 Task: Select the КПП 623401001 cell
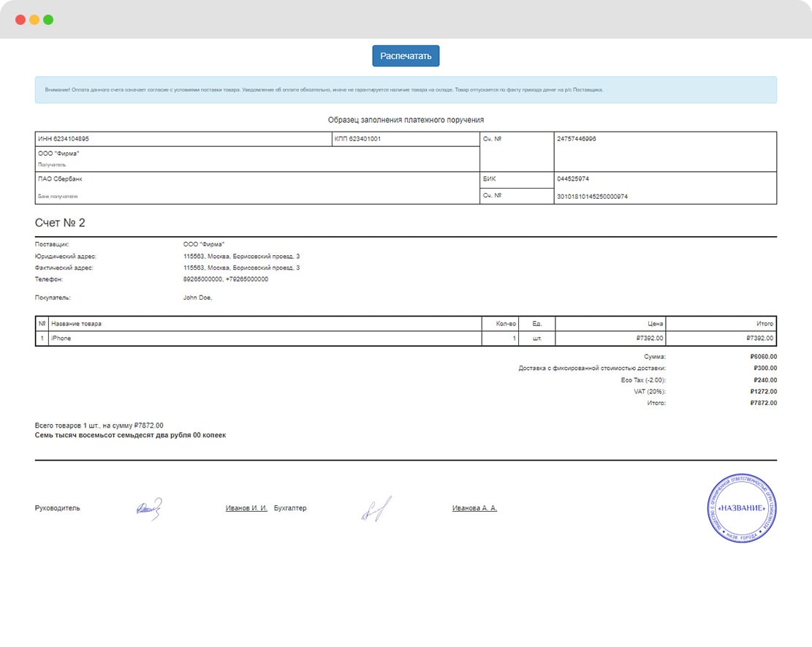point(406,139)
